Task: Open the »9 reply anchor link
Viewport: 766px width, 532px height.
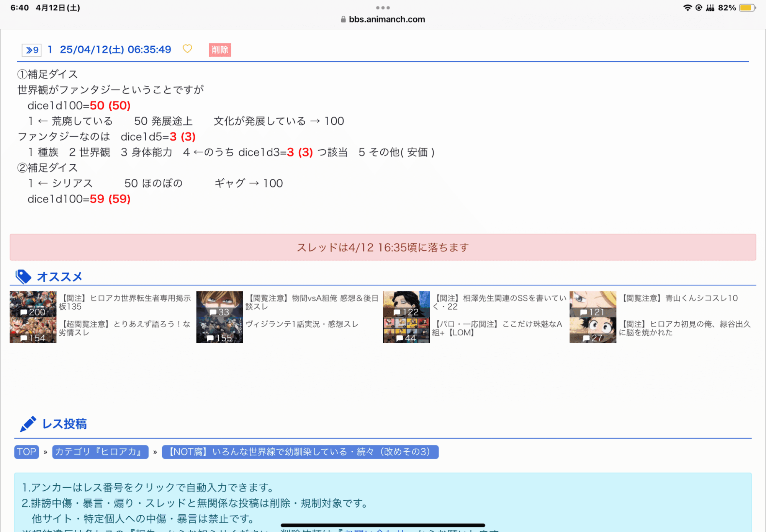Action: click(x=32, y=50)
